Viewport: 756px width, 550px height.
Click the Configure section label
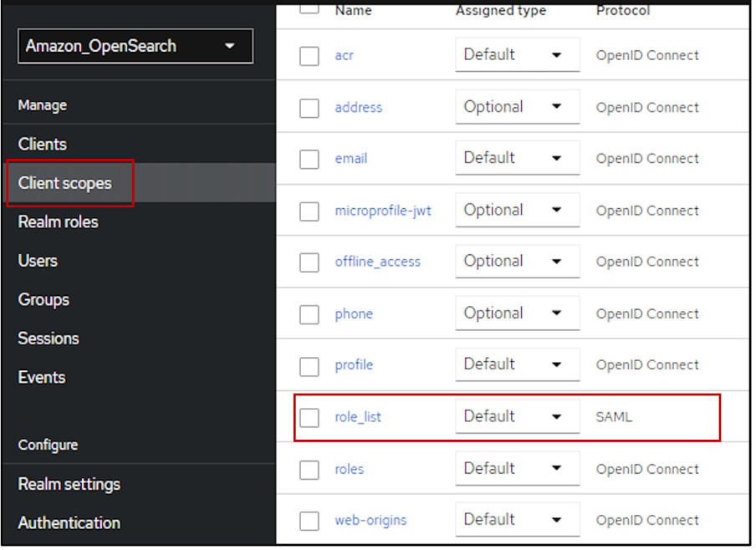click(48, 445)
